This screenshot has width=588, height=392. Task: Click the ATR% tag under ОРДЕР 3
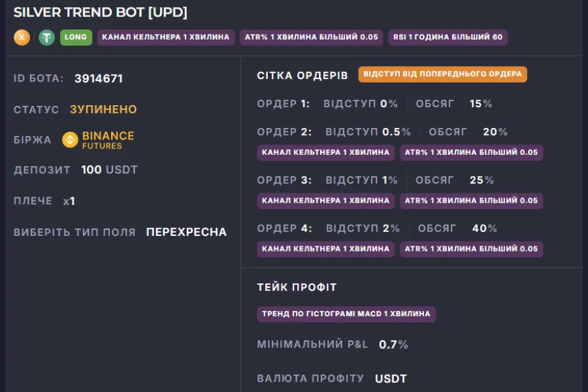[x=471, y=201]
